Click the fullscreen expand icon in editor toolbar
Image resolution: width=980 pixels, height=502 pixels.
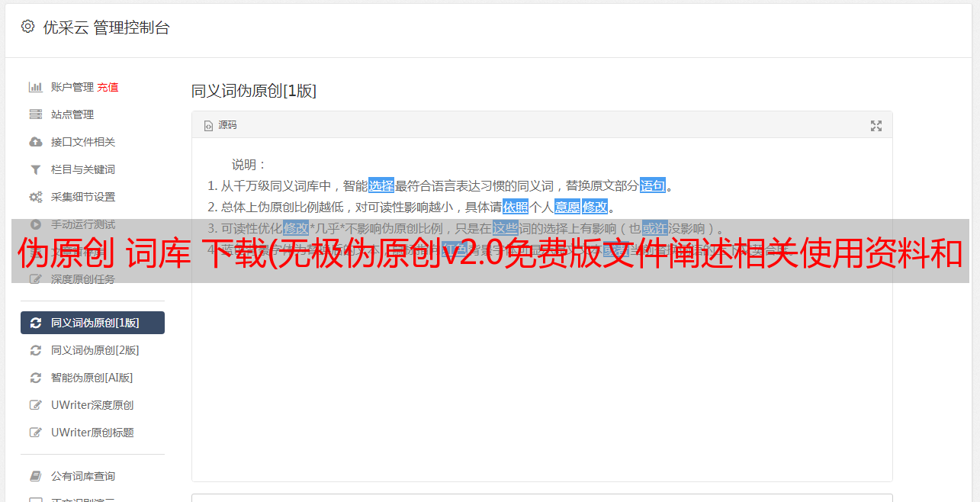pos(876,126)
